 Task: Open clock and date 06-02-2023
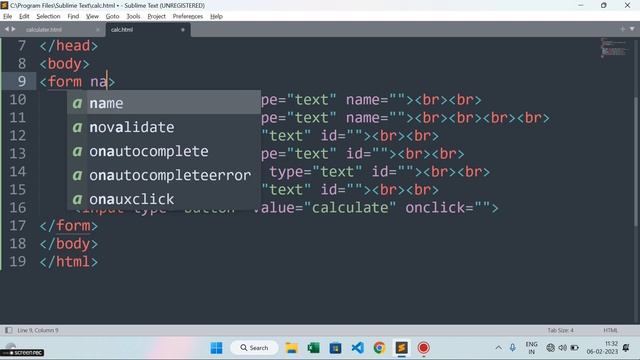click(602, 348)
